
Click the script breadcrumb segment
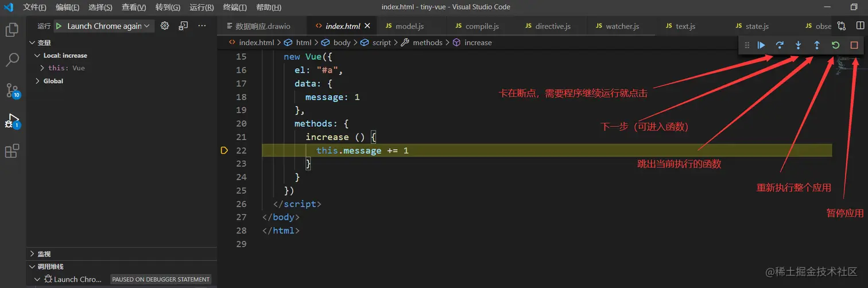click(x=375, y=42)
